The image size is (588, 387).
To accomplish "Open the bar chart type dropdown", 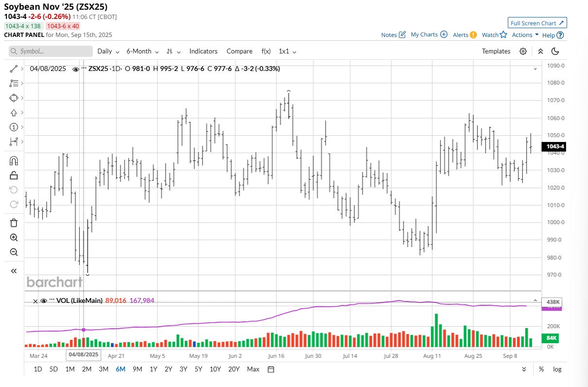I will 173,51.
